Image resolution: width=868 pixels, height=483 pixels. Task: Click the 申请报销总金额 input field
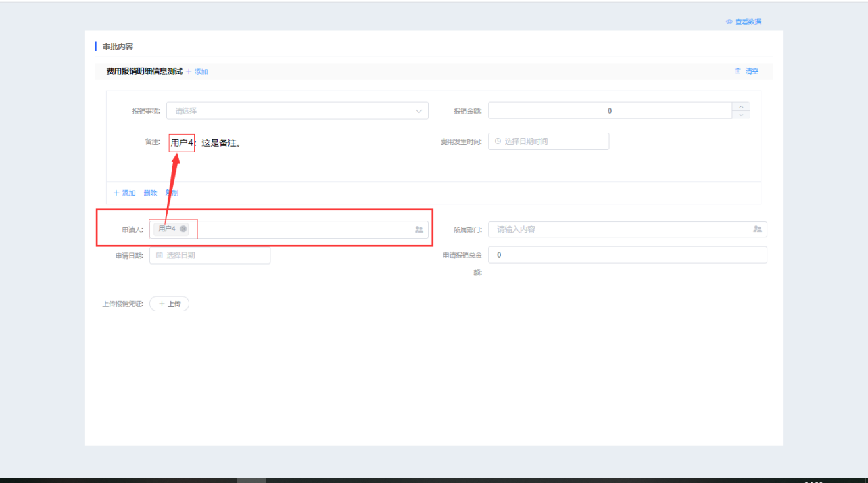coord(627,255)
